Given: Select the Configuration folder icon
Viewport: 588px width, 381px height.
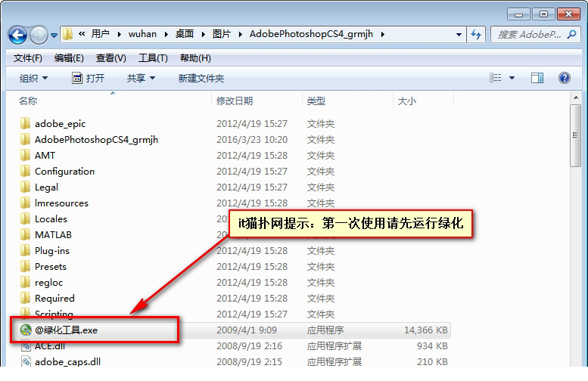Looking at the screenshot, I should point(25,171).
